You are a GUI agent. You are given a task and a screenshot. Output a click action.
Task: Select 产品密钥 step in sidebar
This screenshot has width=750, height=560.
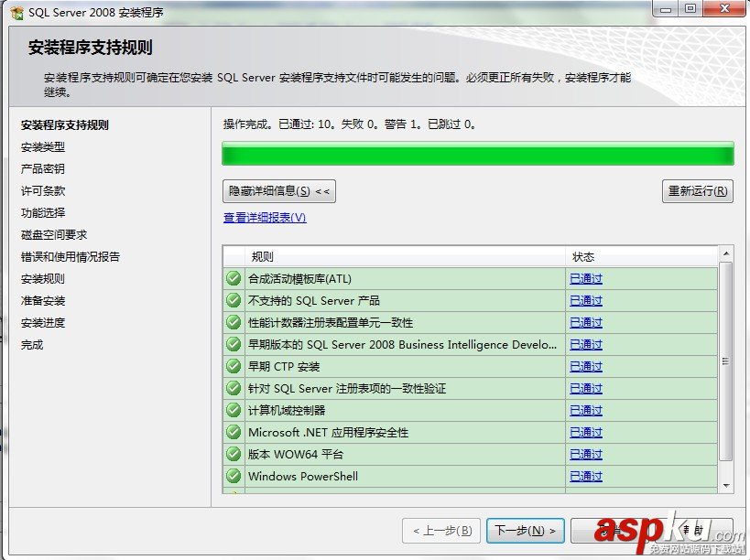43,169
